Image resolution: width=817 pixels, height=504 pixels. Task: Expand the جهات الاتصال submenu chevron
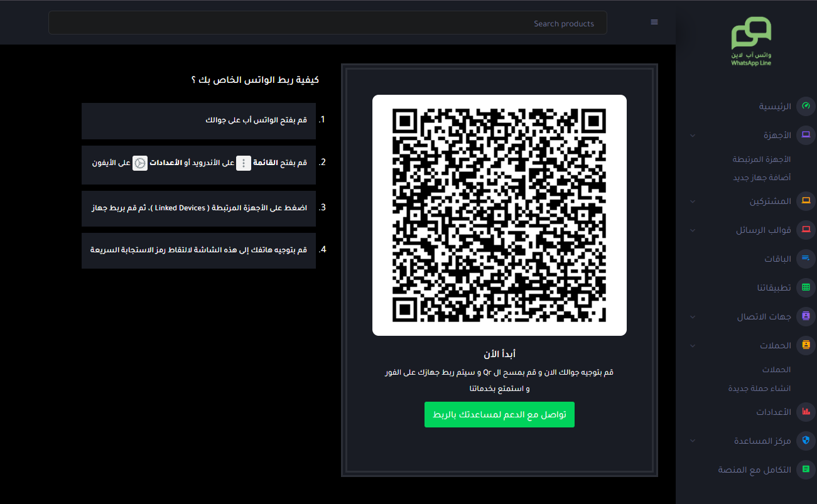693,317
